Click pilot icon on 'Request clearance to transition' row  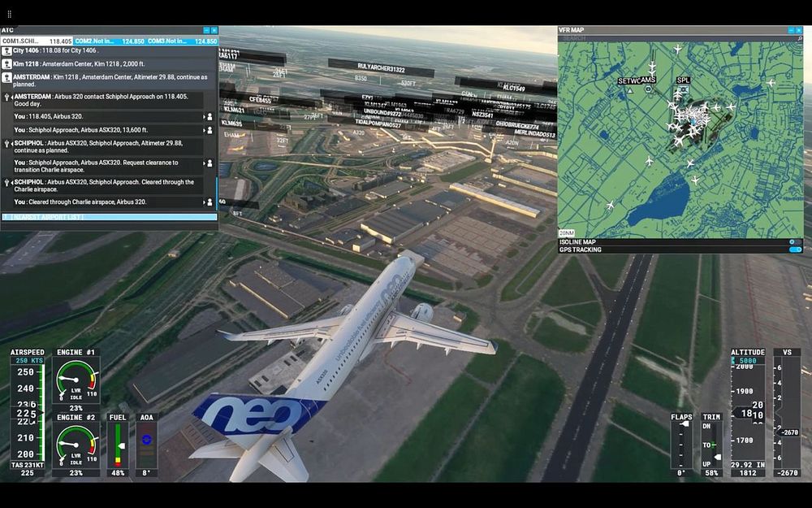[x=209, y=163]
